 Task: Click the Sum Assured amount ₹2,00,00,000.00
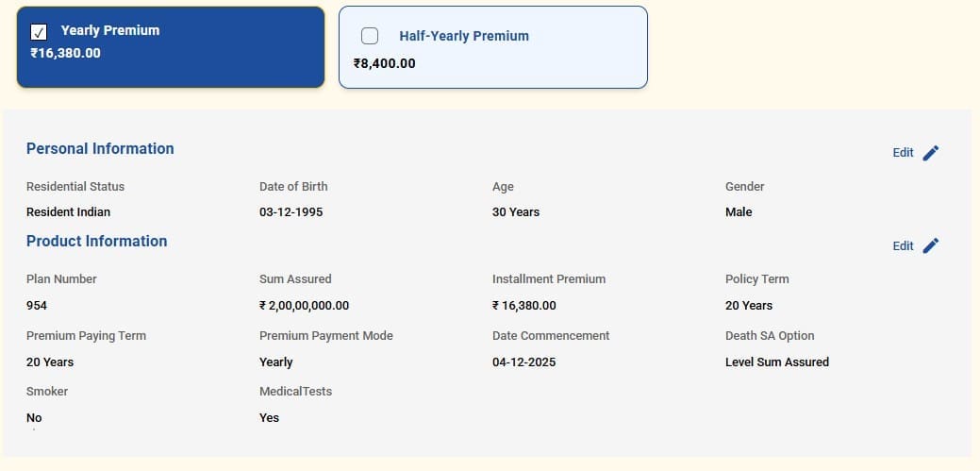click(x=304, y=306)
